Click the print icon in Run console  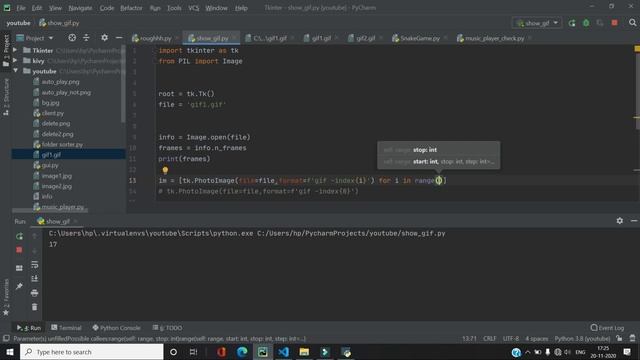(35, 293)
